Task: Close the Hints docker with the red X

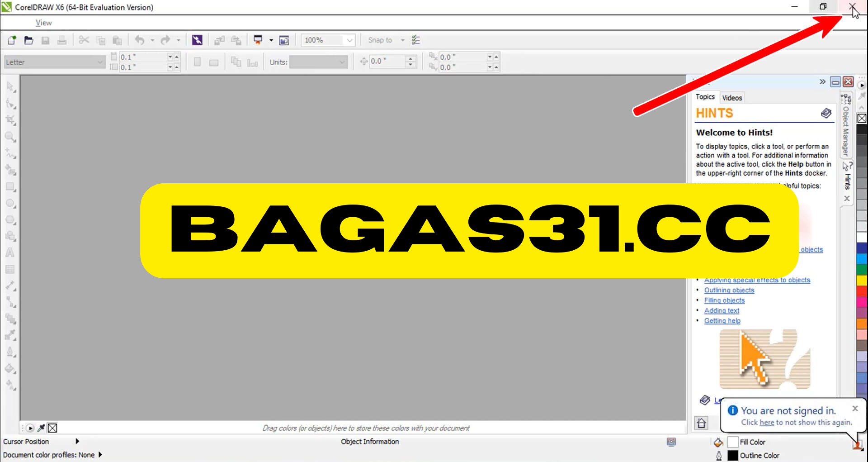Action: [848, 82]
